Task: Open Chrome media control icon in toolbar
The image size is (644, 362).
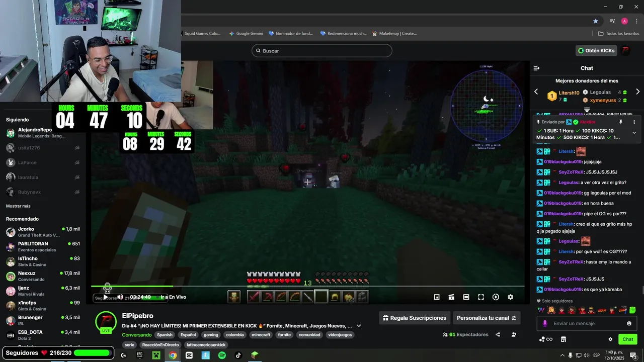Action: 612,21
